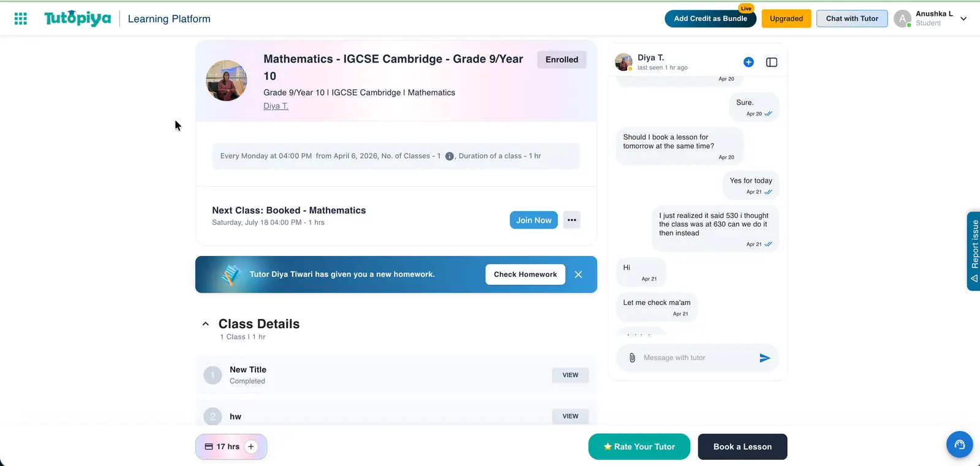
Task: Click Check Homework button
Action: click(526, 274)
